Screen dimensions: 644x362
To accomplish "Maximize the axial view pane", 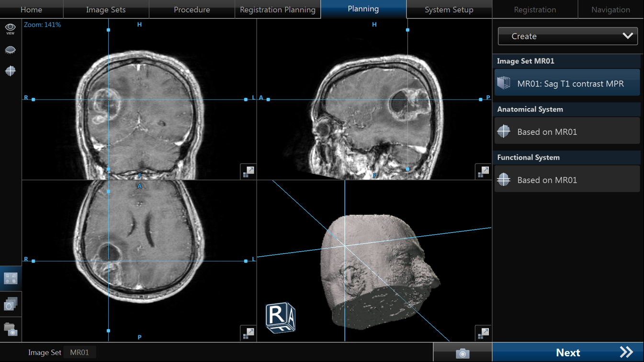I will (248, 333).
